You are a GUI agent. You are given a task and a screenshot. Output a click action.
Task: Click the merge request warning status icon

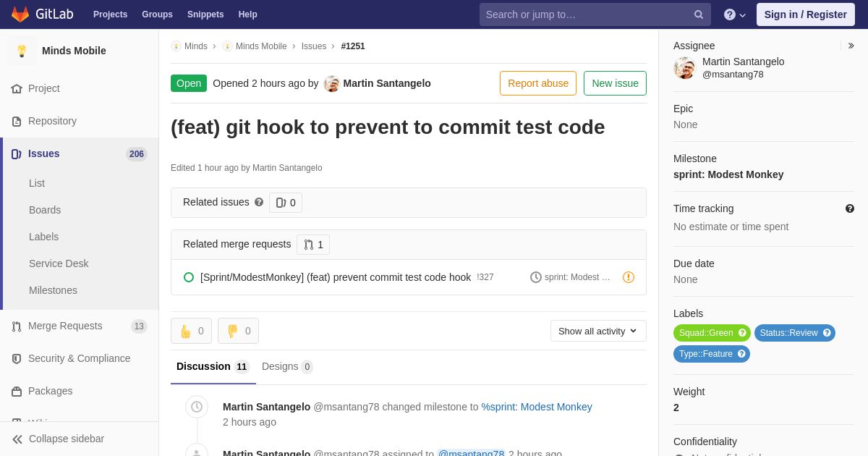(x=629, y=277)
